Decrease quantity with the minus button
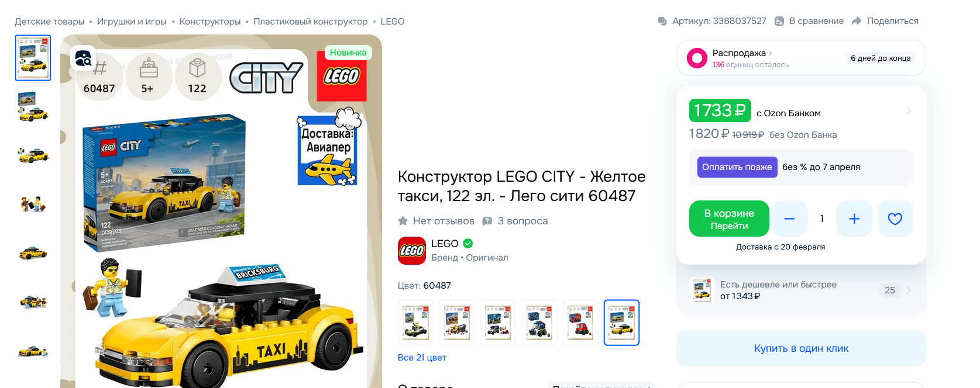Viewport: 980px width, 388px height. pyautogui.click(x=789, y=219)
